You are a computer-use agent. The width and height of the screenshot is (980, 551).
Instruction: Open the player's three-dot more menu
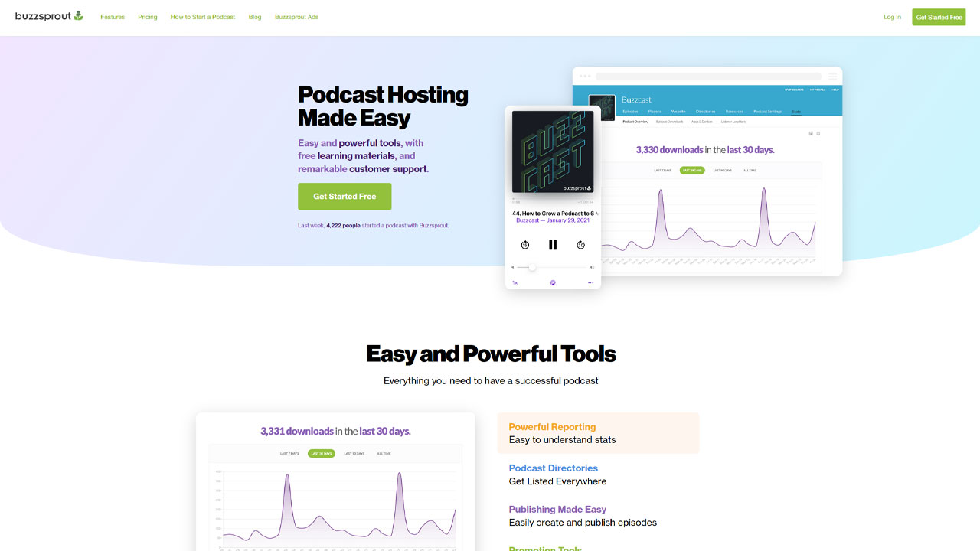pos(590,283)
